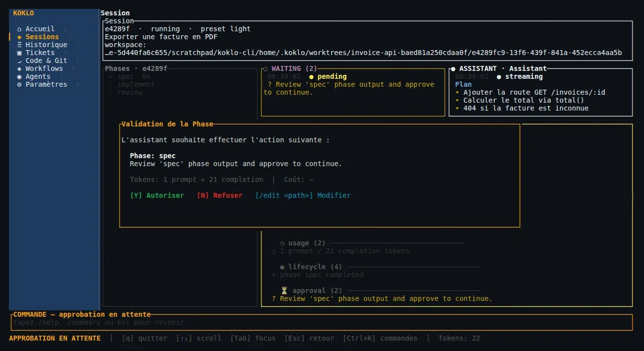The image size is (644, 351).
Task: Click the Tickets square icon
Action: tap(19, 53)
